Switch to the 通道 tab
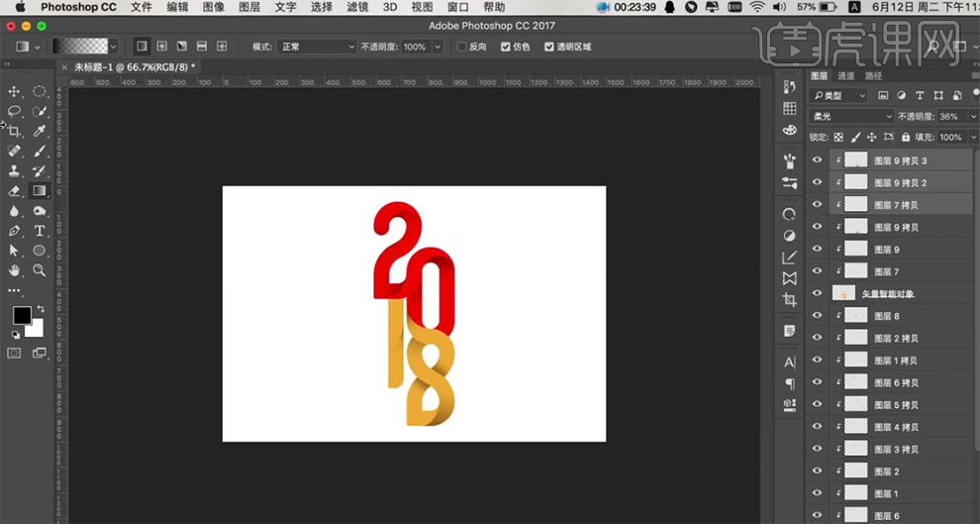The height and width of the screenshot is (524, 980). coord(846,75)
